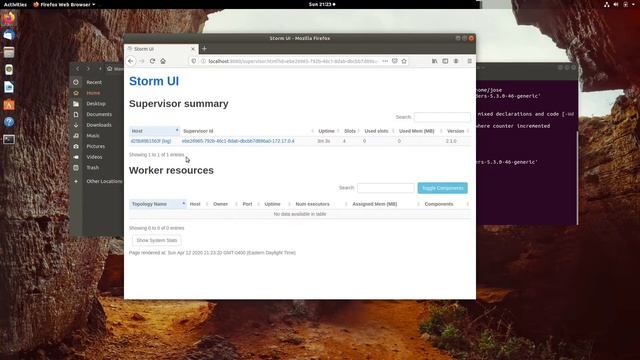Open a new Firefox tab

204,49
